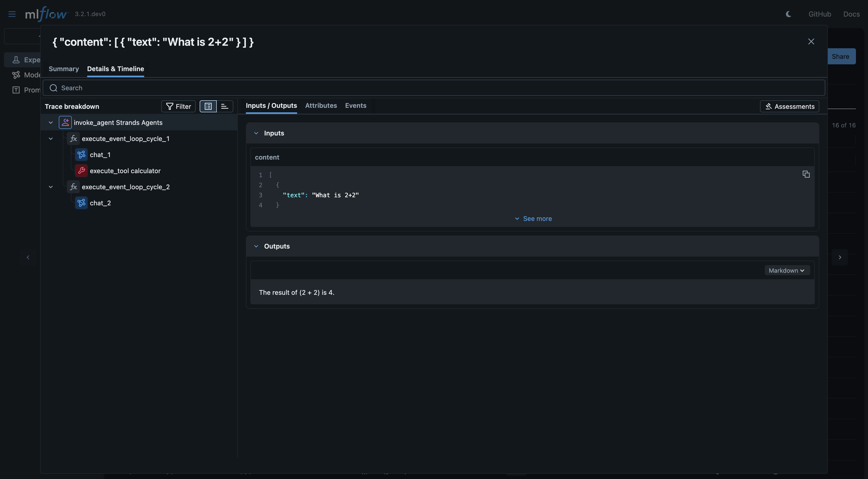
Task: Open Prompts using the T icon
Action: pyautogui.click(x=16, y=90)
